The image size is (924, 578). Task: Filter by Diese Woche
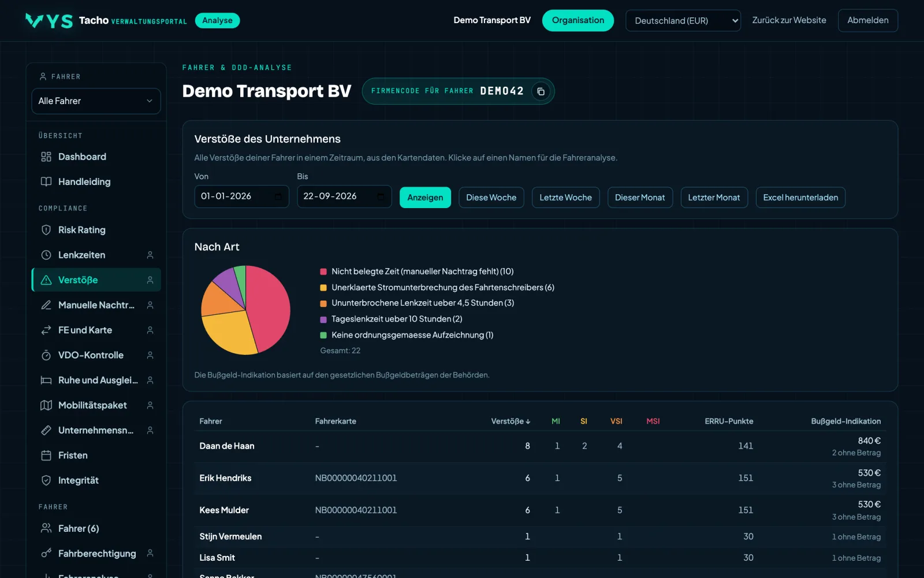pyautogui.click(x=491, y=198)
